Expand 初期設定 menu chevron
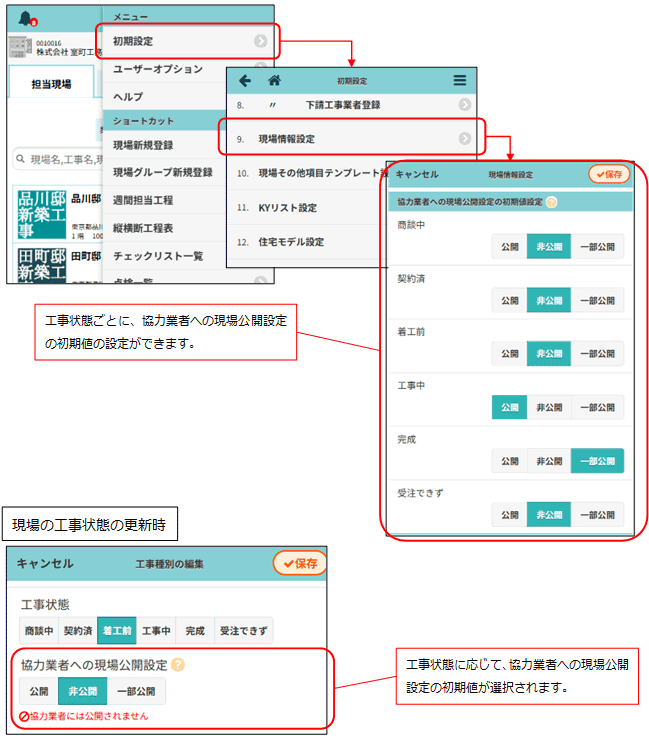The width and height of the screenshot is (649, 747). [x=260, y=41]
